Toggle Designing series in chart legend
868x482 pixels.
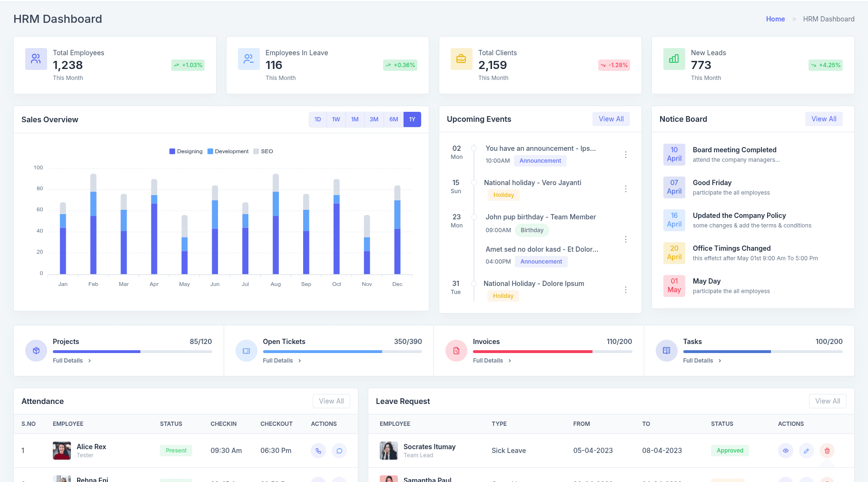pos(186,151)
